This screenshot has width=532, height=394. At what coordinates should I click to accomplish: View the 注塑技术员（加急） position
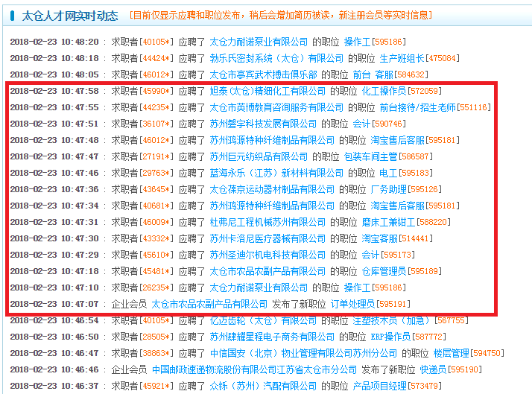click(x=391, y=320)
